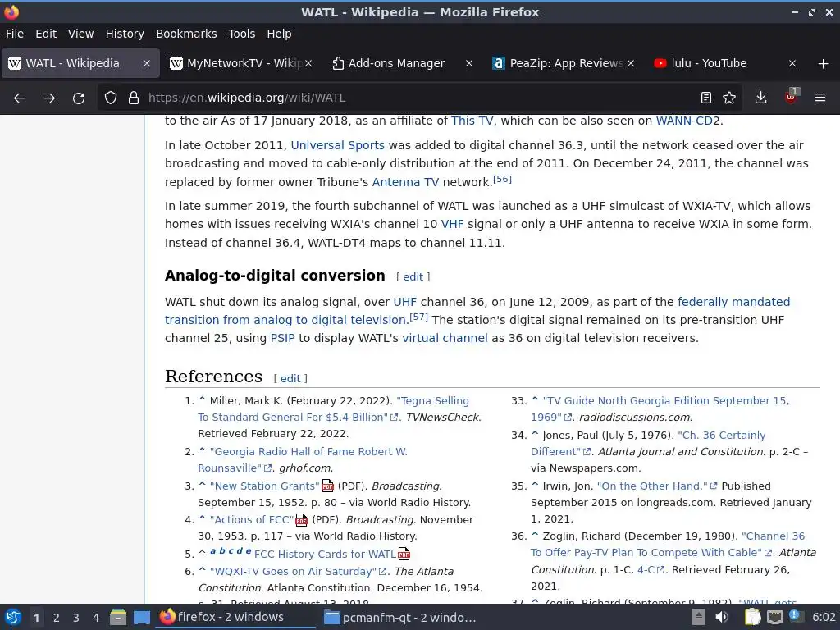The height and width of the screenshot is (630, 840).
Task: Open Georgia Radio Hall of Fame reference
Action: click(308, 452)
